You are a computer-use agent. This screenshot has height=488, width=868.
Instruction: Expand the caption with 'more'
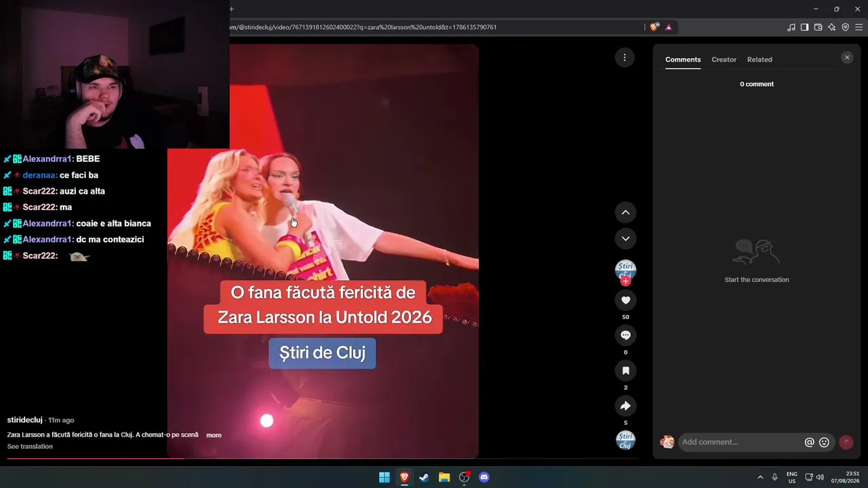pyautogui.click(x=214, y=435)
